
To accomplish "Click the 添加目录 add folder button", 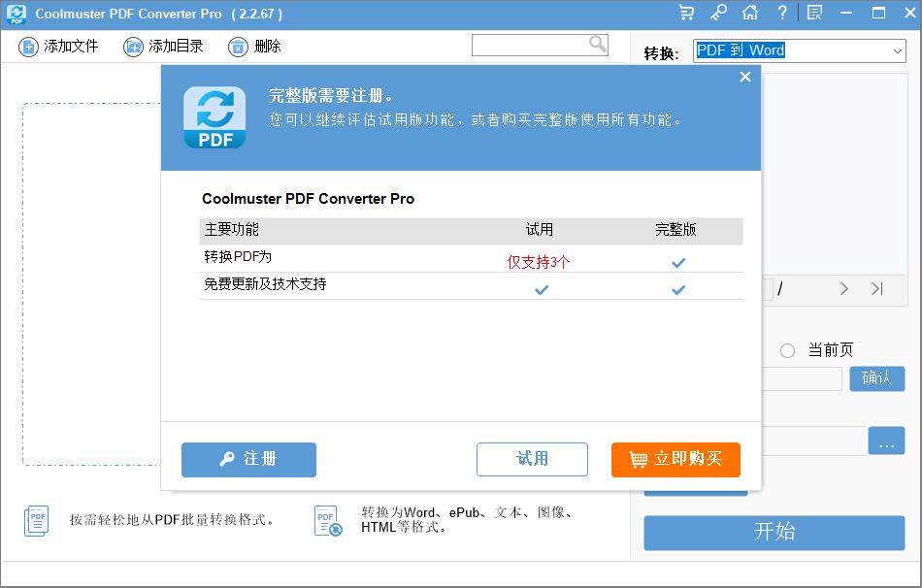I will [x=163, y=47].
